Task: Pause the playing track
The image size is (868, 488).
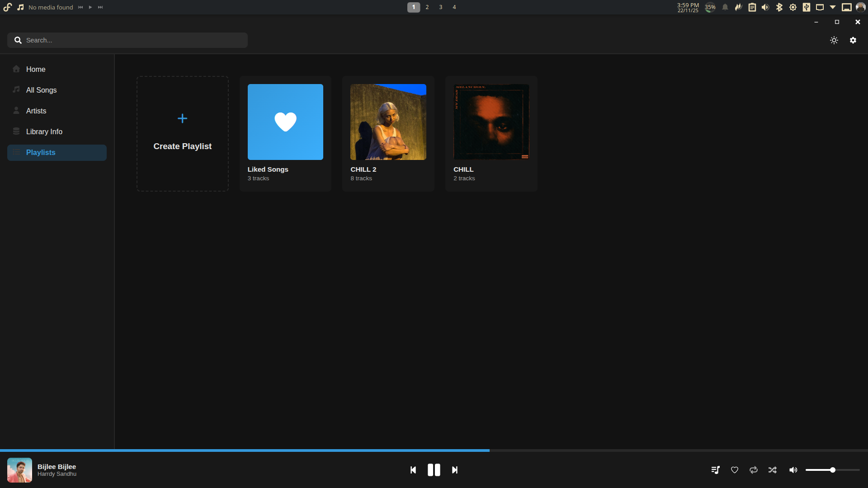Action: (x=434, y=470)
